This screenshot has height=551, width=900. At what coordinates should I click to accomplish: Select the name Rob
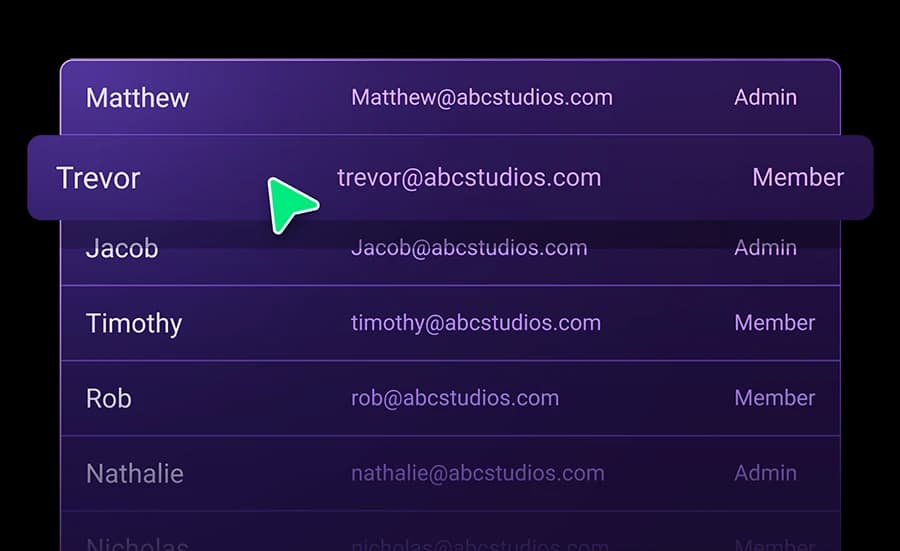tap(108, 398)
